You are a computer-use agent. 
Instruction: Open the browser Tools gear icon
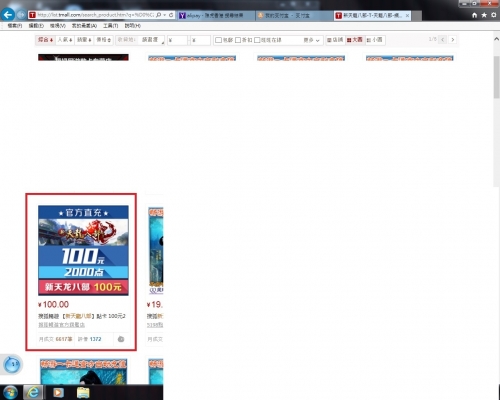pyautogui.click(x=494, y=15)
